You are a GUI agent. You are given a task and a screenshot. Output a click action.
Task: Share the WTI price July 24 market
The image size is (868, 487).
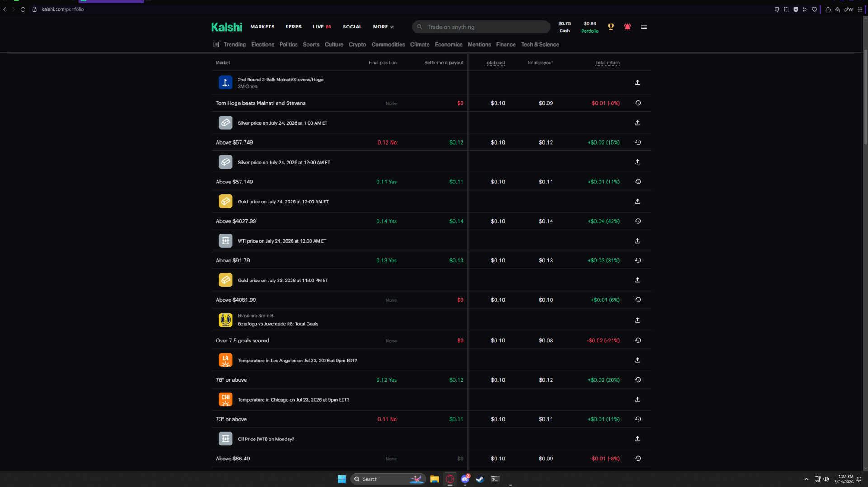637,241
